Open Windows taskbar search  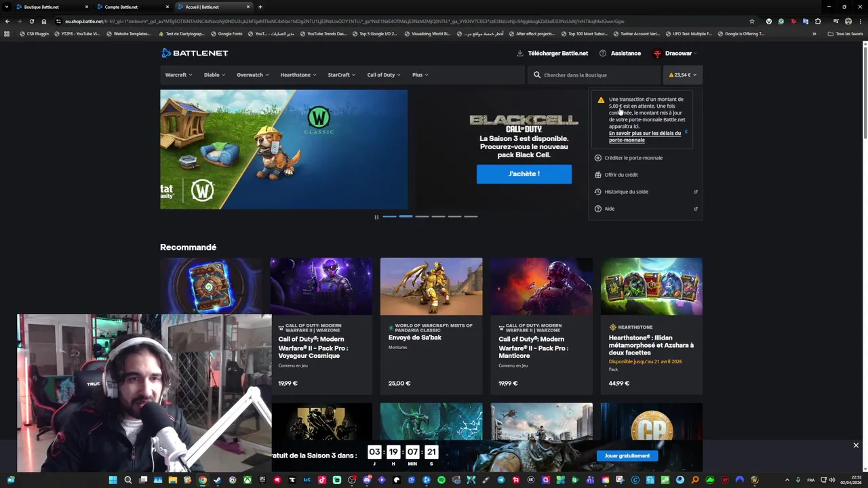(x=128, y=480)
